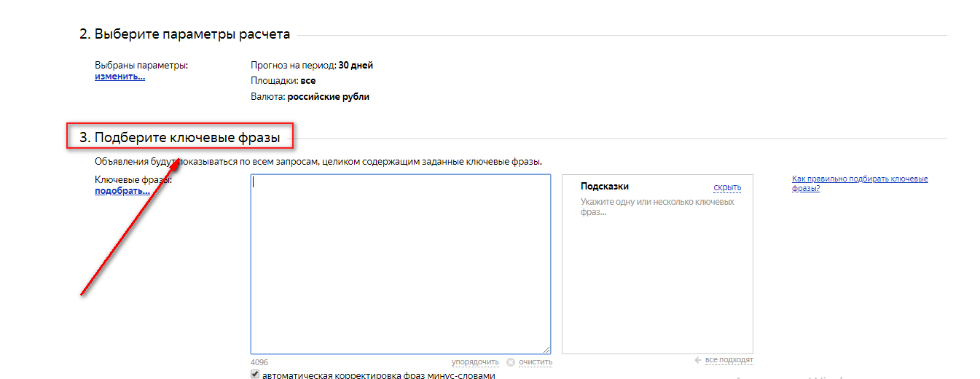Screen dimensions: 980x379
Task: Click the resize handle of the keyword textarea
Action: tap(546, 350)
